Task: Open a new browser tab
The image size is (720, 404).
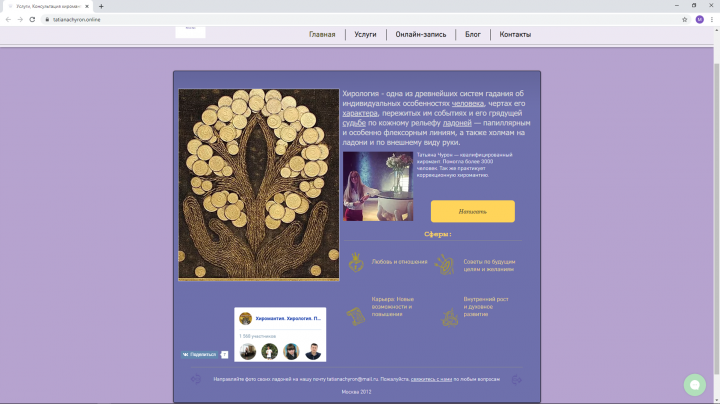Action: coord(101,6)
